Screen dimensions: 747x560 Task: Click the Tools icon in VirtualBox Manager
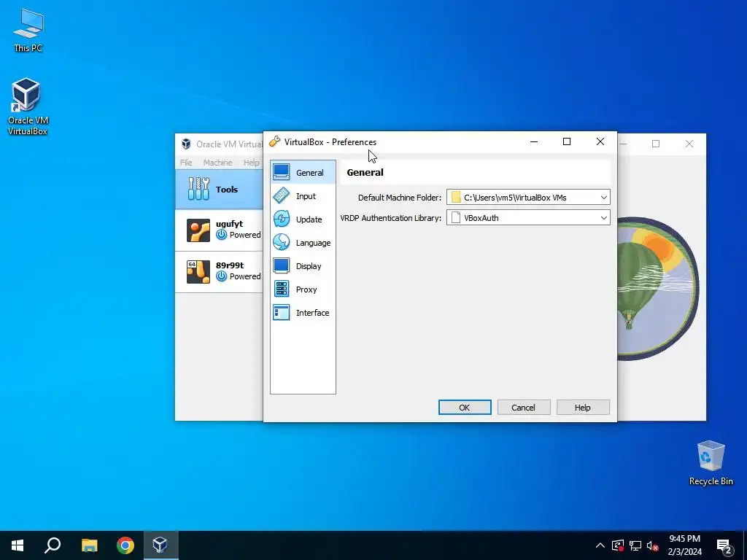(x=198, y=189)
